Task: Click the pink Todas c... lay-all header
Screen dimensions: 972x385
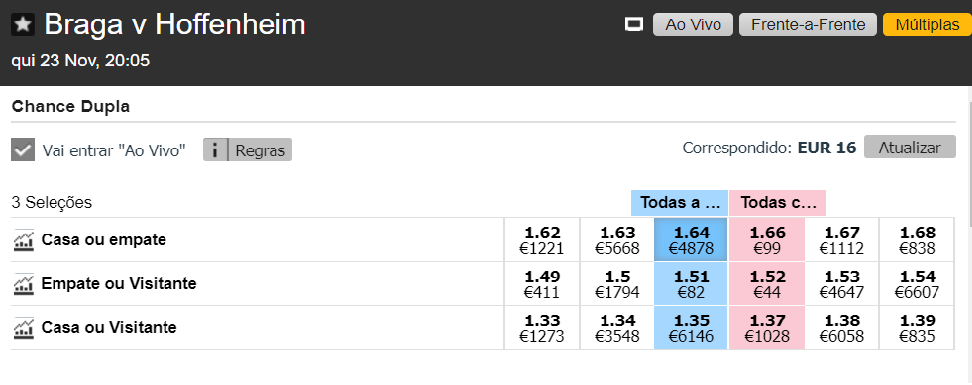Action: pos(777,203)
